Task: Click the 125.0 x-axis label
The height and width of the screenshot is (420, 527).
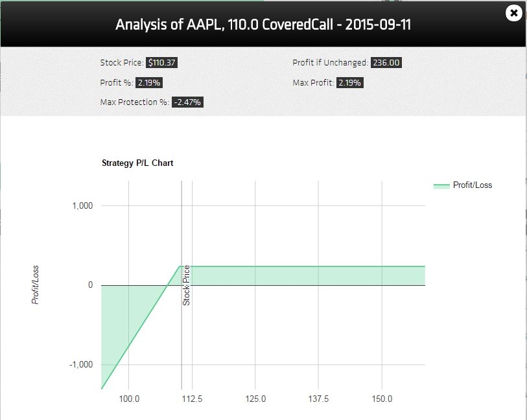Action: (x=255, y=399)
